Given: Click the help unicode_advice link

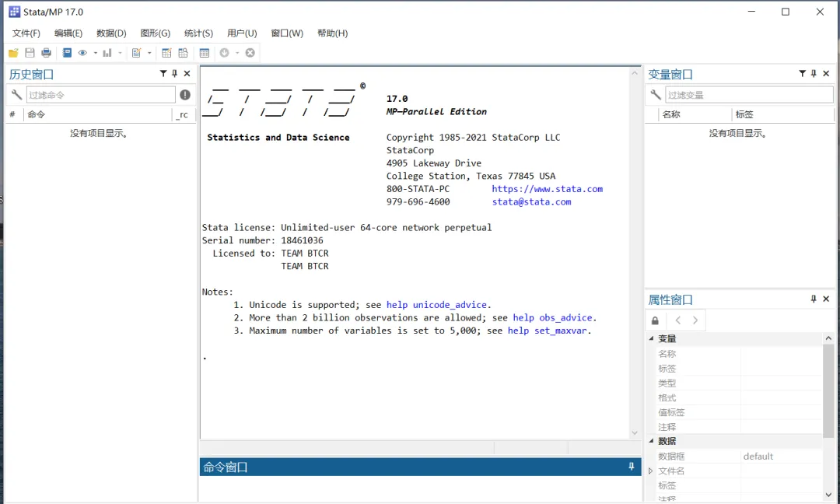Looking at the screenshot, I should [x=436, y=305].
